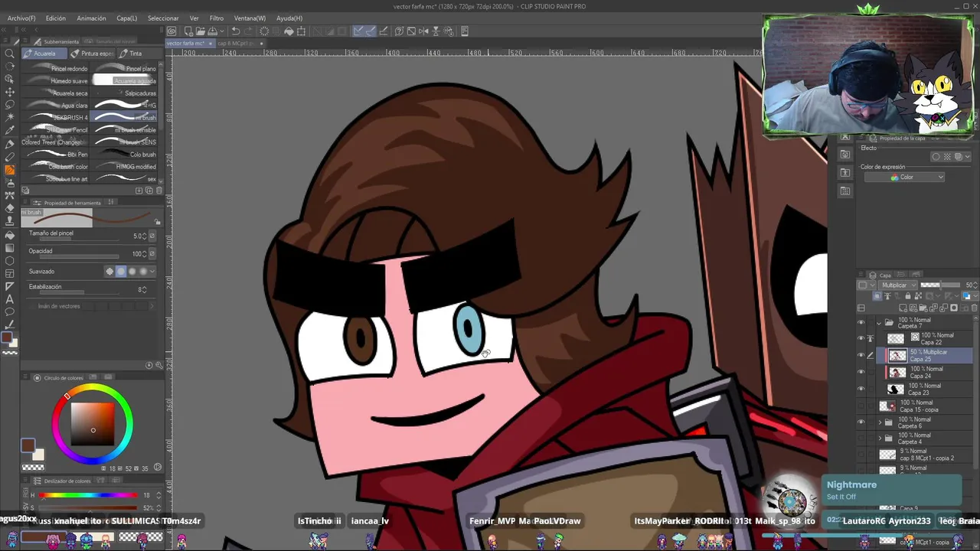Expand the Carpeta 6 folder

(x=879, y=422)
